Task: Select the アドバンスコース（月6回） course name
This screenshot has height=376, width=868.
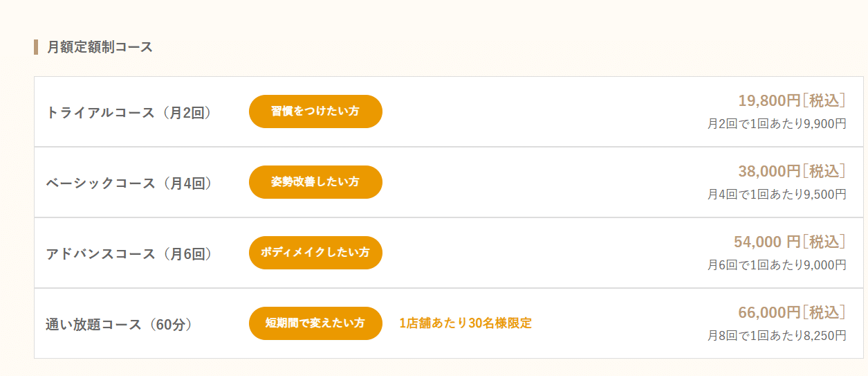Action: click(x=129, y=253)
